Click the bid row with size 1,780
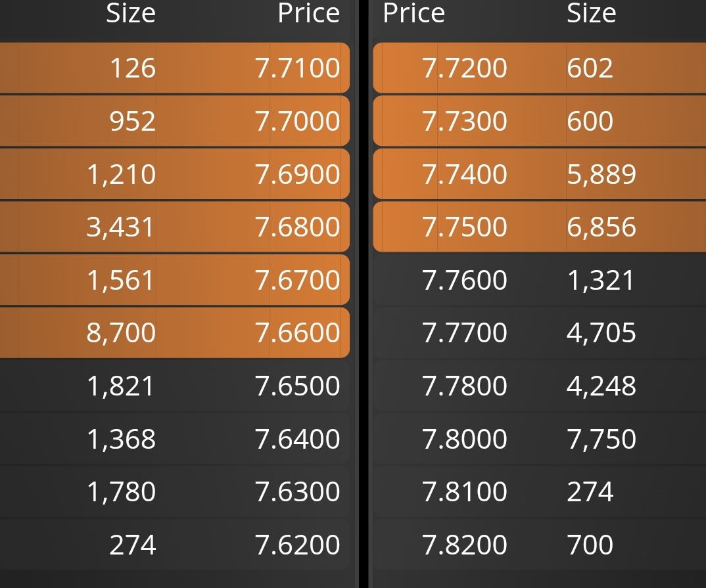This screenshot has height=588, width=706. point(175,491)
